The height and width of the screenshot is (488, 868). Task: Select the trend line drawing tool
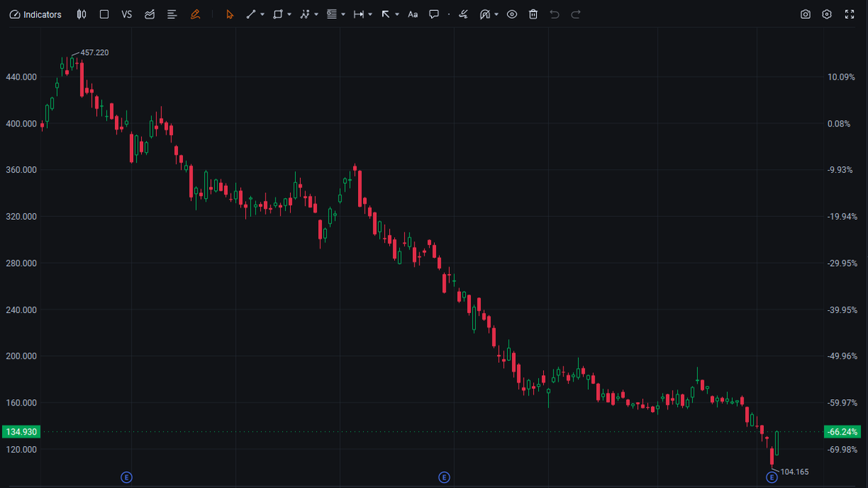point(251,14)
